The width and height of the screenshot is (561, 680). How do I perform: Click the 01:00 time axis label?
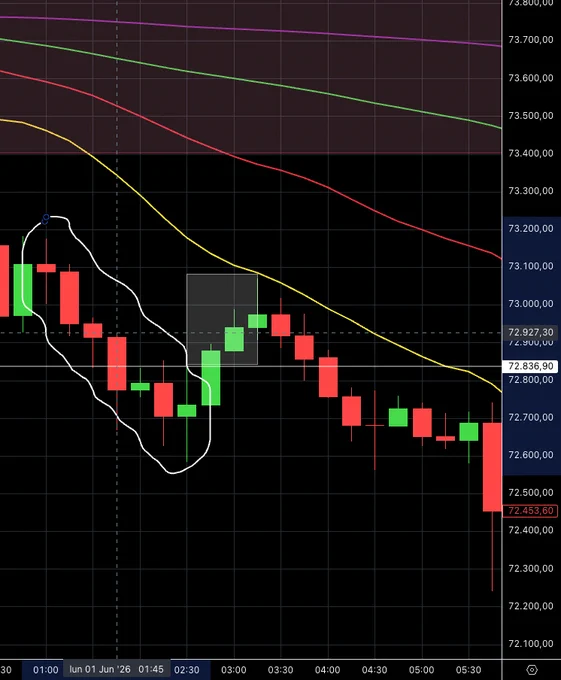click(46, 670)
